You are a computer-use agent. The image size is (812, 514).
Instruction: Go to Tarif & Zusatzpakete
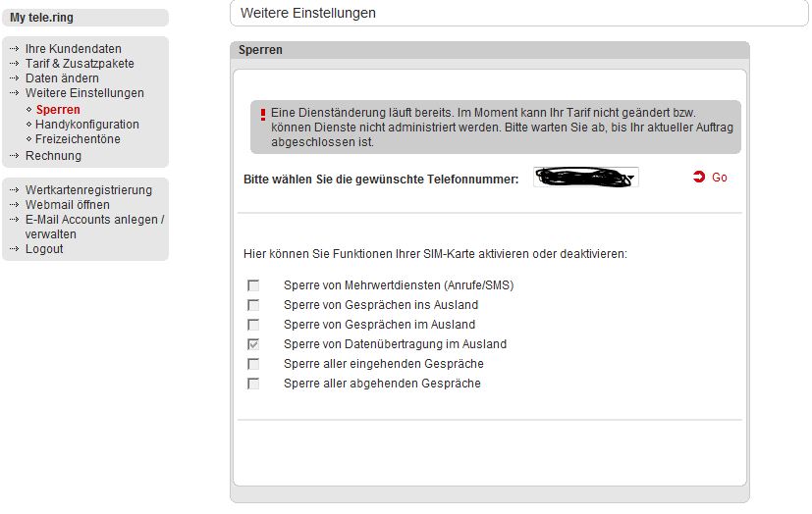(x=80, y=64)
